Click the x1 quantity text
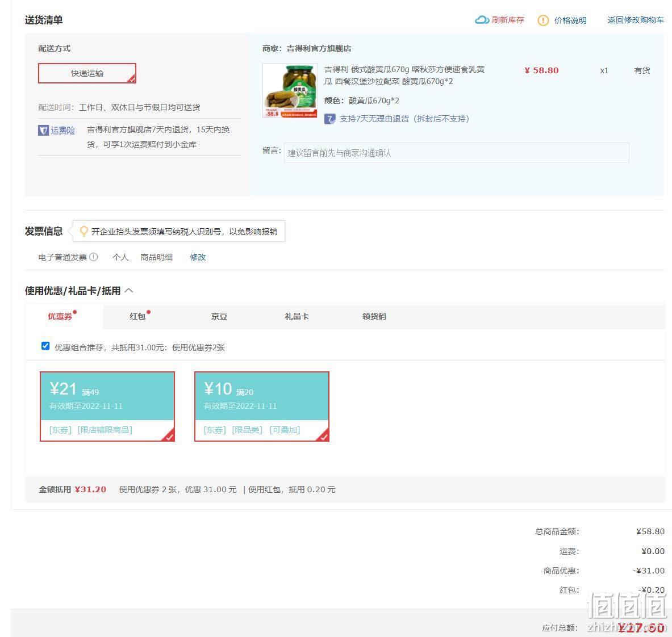This screenshot has width=672, height=637. pos(604,70)
